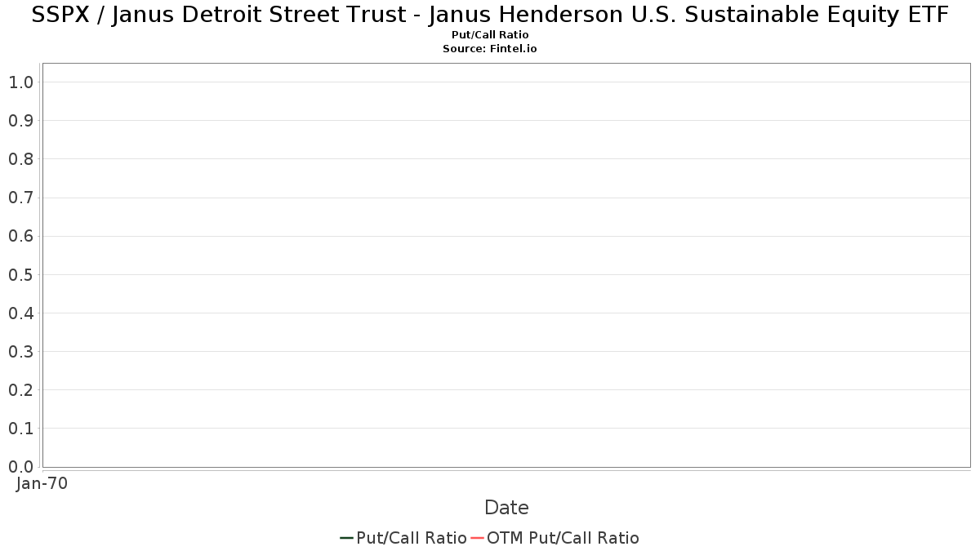Click the Put/Call Ratio legend label
Screen dimensions: 980x551
point(412,538)
